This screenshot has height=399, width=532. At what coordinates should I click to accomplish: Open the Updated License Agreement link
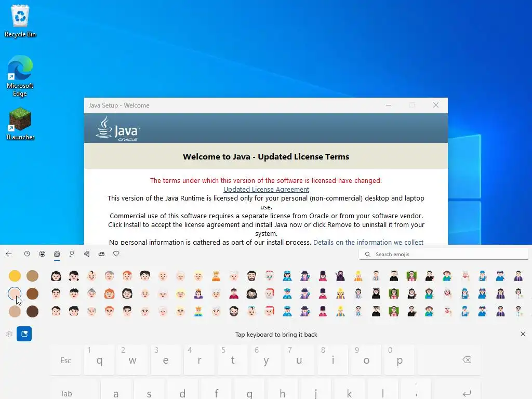point(266,189)
